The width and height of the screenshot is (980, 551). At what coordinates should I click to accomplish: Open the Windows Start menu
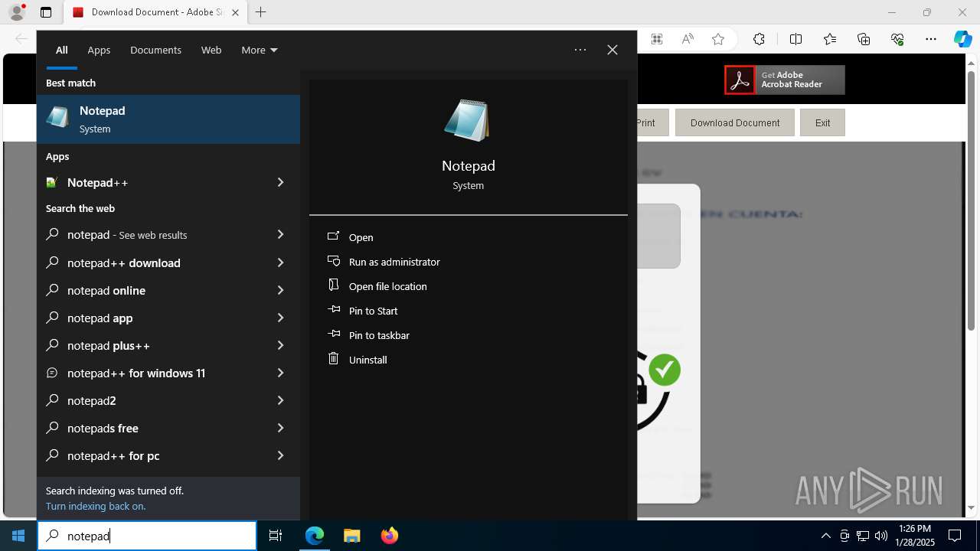[x=18, y=536]
